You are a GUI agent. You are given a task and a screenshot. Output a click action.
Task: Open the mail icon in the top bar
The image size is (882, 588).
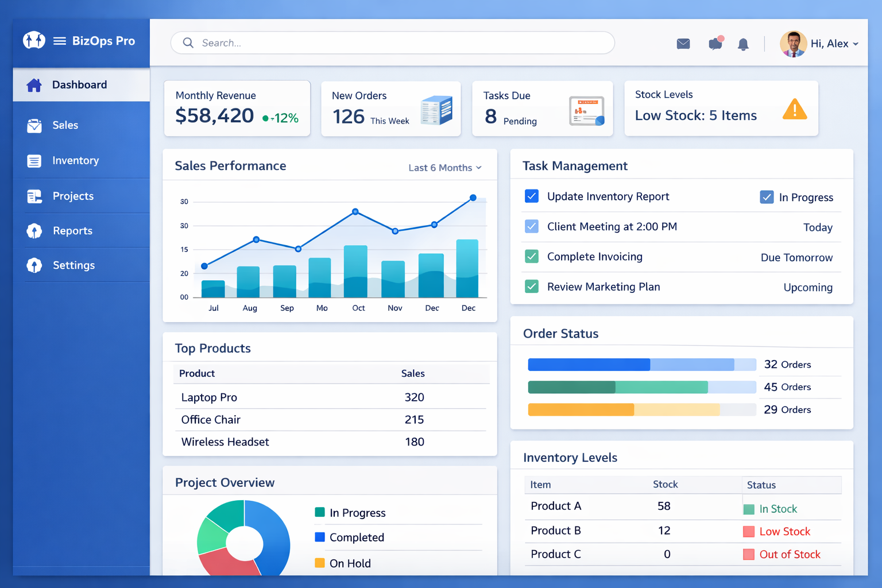click(x=683, y=43)
